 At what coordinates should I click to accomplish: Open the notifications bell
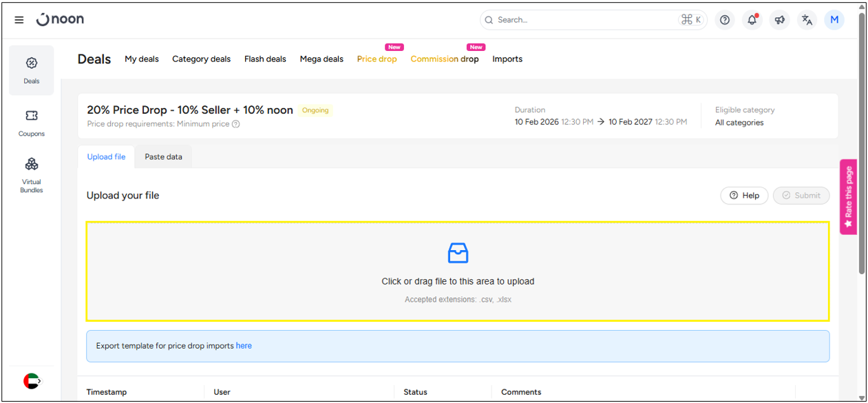(x=752, y=20)
